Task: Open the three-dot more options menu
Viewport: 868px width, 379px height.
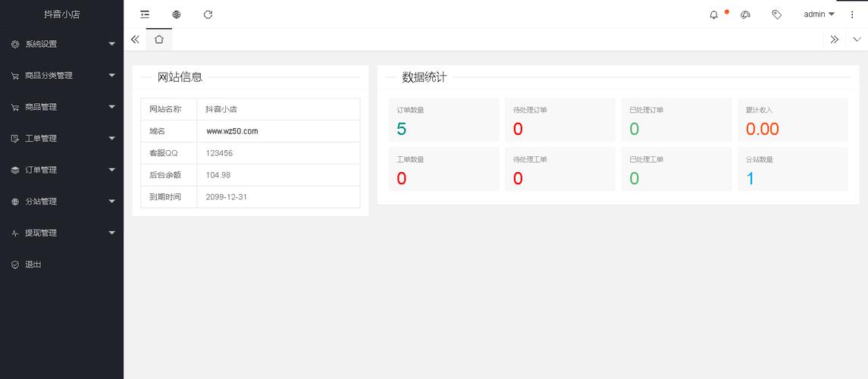Action: 852,14
